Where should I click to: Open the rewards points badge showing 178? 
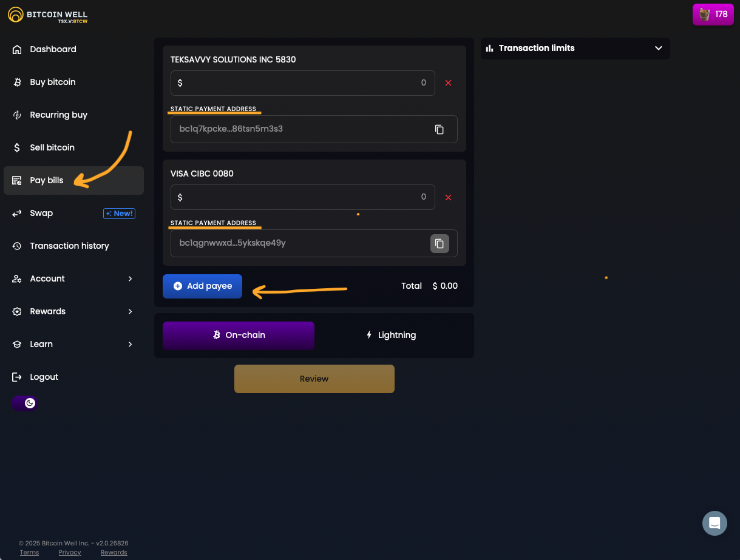(x=713, y=14)
